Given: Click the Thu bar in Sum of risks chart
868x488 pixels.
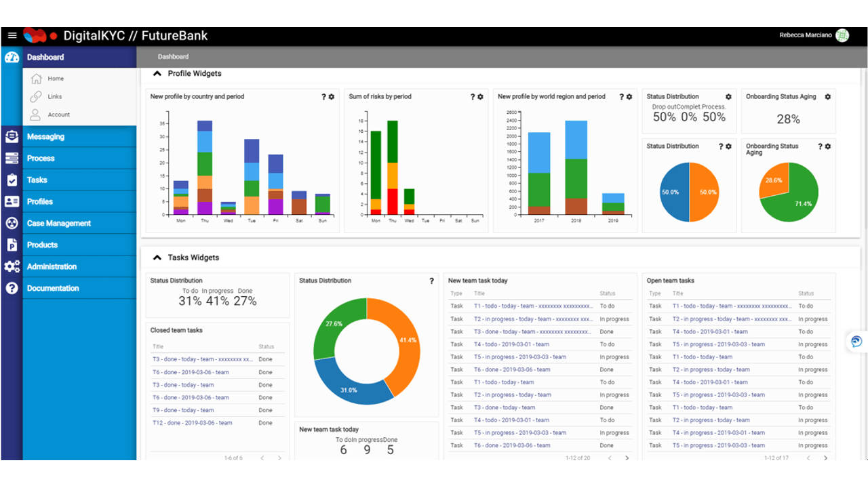Looking at the screenshot, I should [x=393, y=167].
